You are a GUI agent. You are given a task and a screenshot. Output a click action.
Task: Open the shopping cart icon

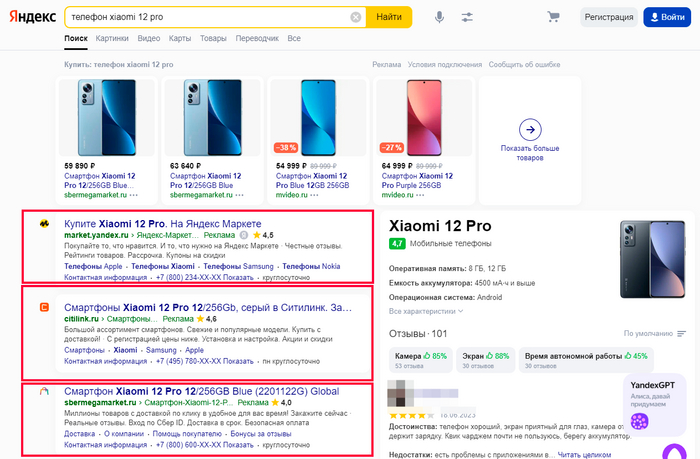tap(554, 17)
